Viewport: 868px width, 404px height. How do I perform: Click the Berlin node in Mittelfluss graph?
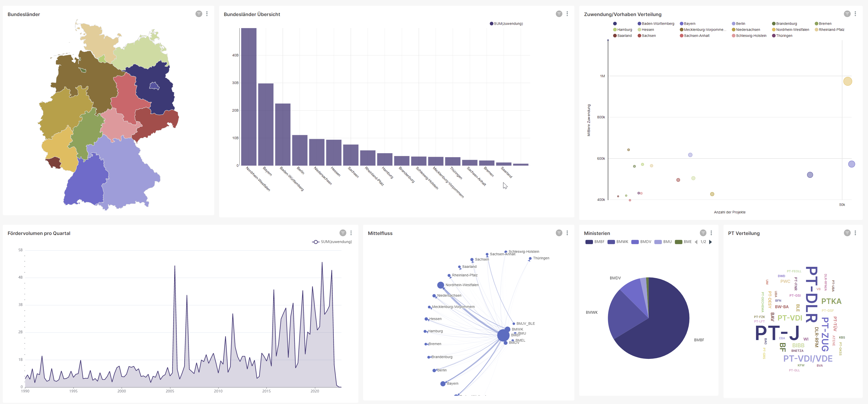point(434,370)
